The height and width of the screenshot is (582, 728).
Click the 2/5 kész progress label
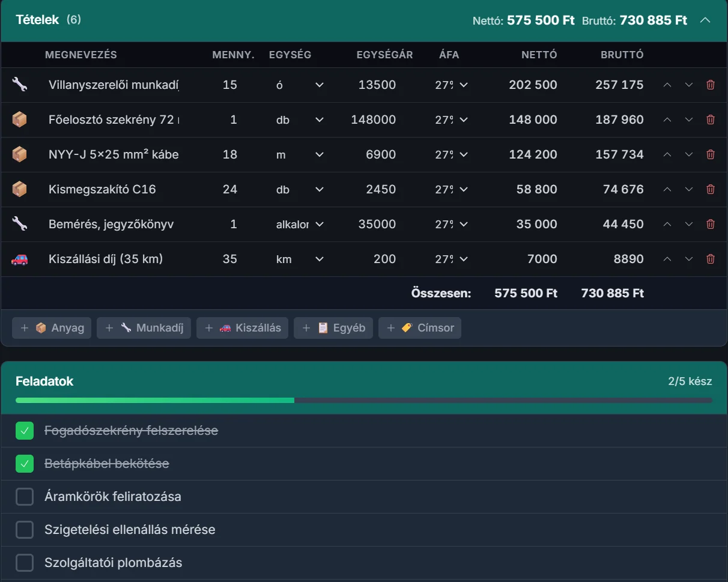[690, 381]
